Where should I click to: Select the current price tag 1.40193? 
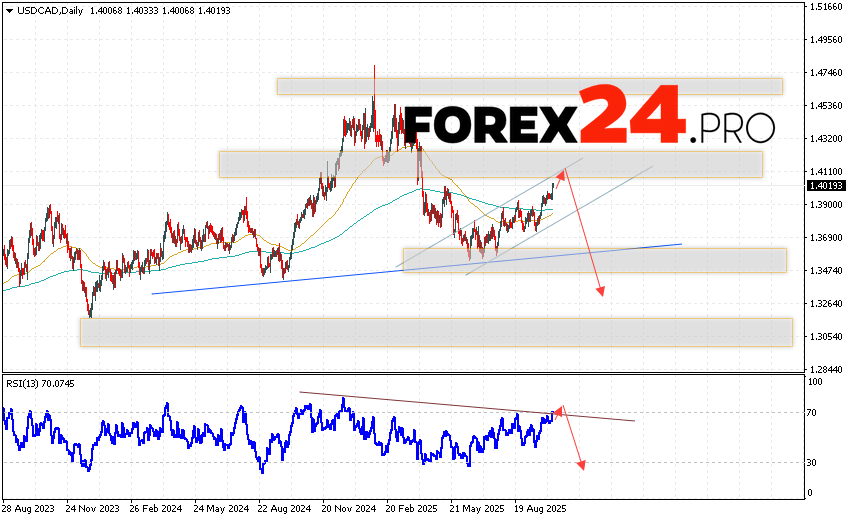click(824, 186)
